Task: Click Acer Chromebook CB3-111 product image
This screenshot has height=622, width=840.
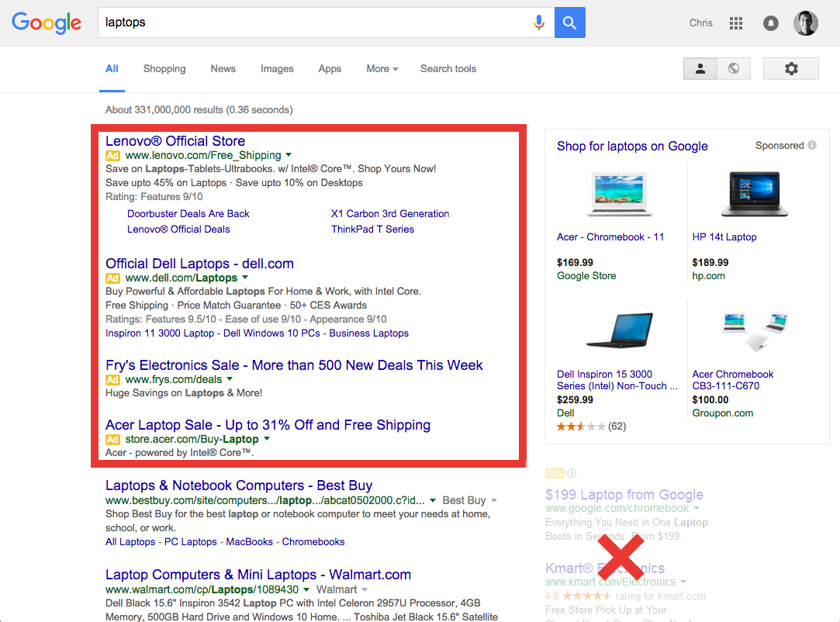Action: 754,331
